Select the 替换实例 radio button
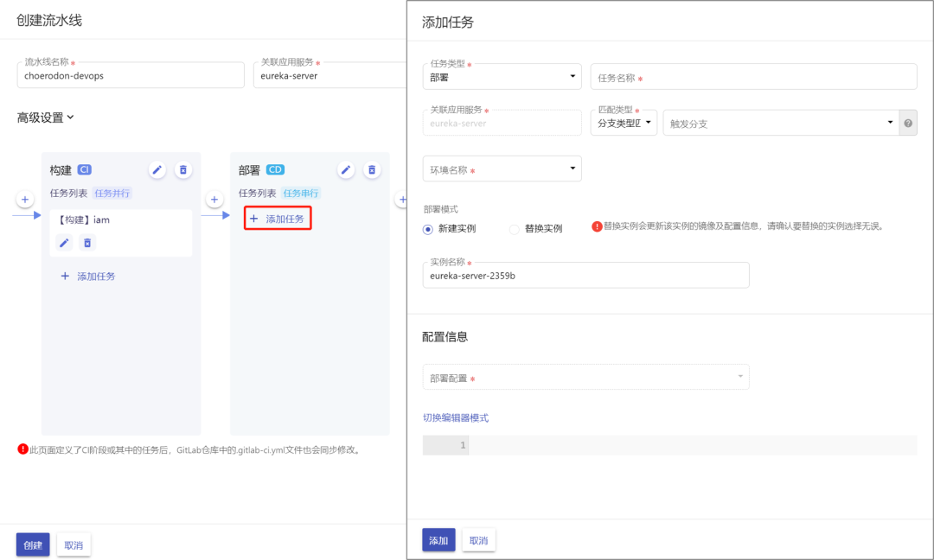This screenshot has height=560, width=934. point(515,229)
